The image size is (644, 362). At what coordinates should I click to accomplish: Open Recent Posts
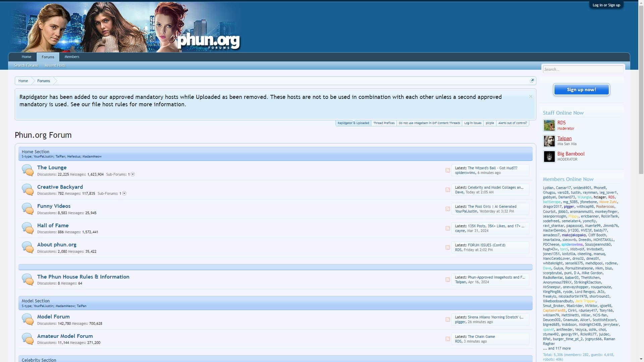(55, 65)
